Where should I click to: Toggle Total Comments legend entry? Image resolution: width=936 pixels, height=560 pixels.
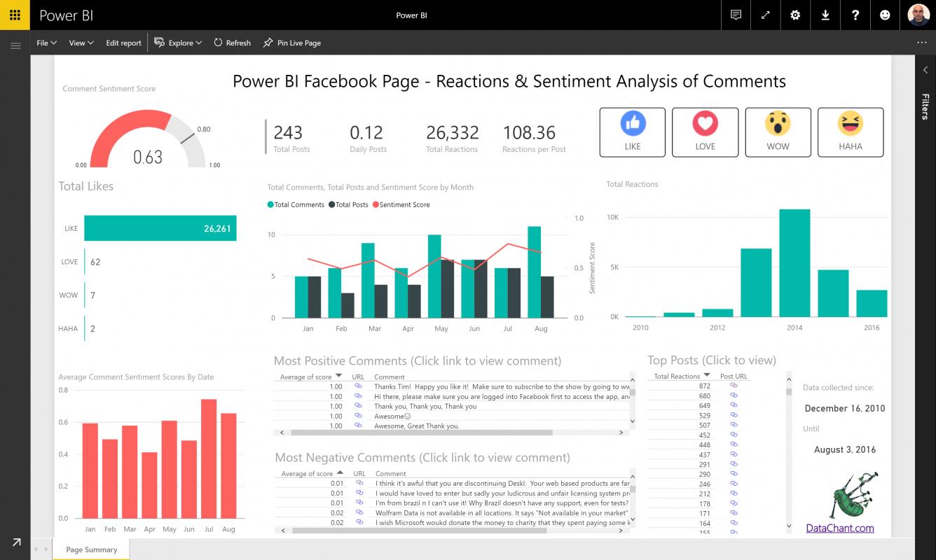[296, 204]
